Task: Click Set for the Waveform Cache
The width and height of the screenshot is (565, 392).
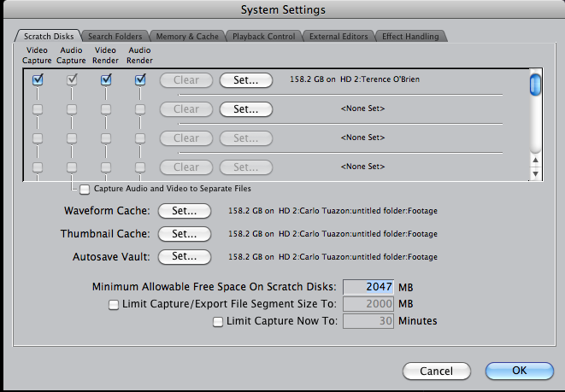Action: point(185,210)
